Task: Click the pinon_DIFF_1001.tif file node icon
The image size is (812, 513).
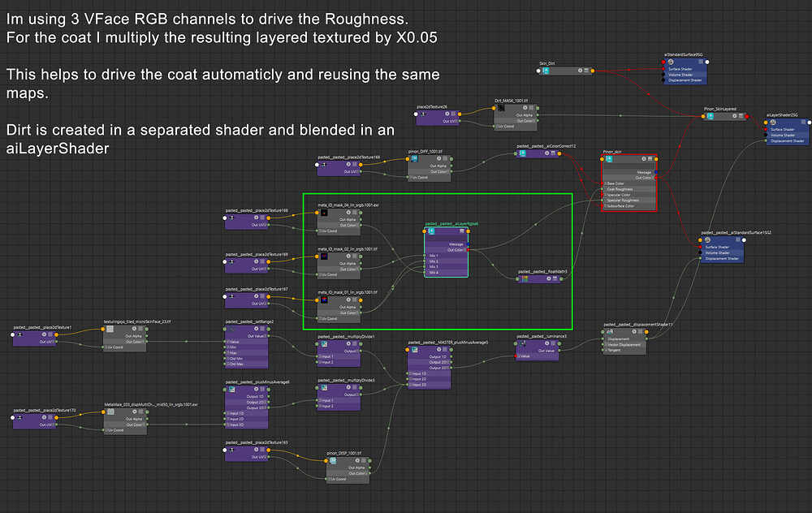Action: point(414,158)
